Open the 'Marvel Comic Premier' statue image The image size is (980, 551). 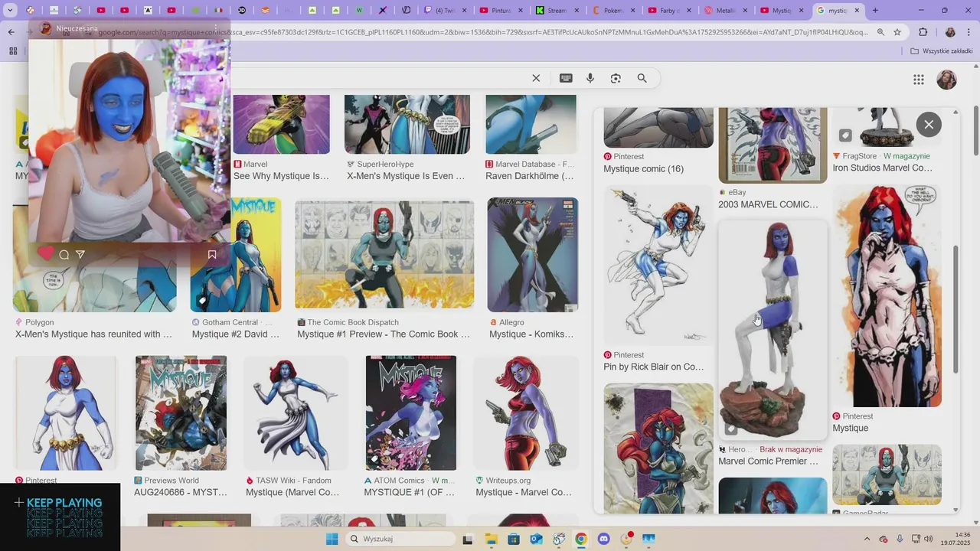pyautogui.click(x=773, y=331)
